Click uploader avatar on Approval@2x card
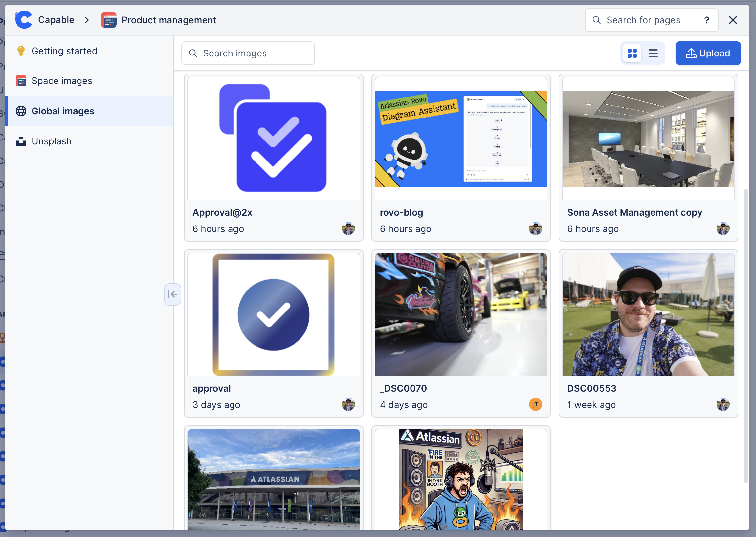Image resolution: width=756 pixels, height=537 pixels. coord(348,228)
